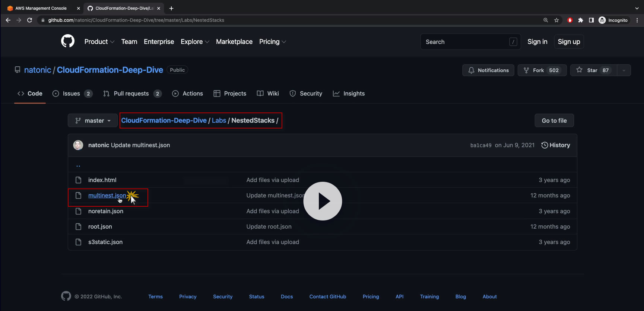Reload the page with the refresh icon
Viewport: 644px width, 311px height.
(29, 20)
